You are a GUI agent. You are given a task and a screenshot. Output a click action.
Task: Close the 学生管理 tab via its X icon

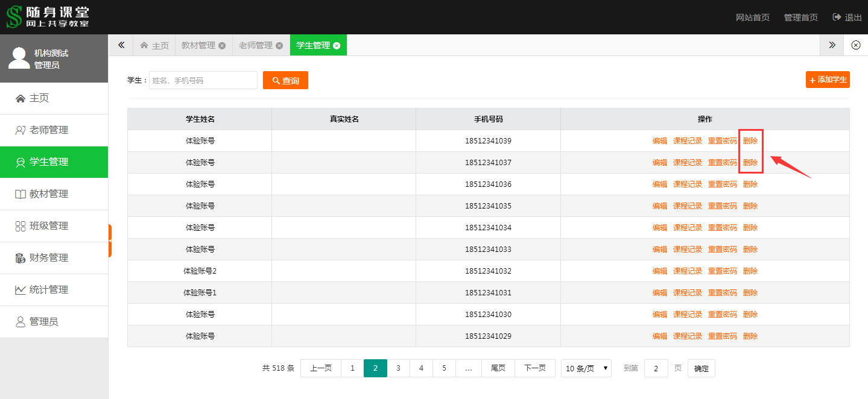[x=337, y=46]
